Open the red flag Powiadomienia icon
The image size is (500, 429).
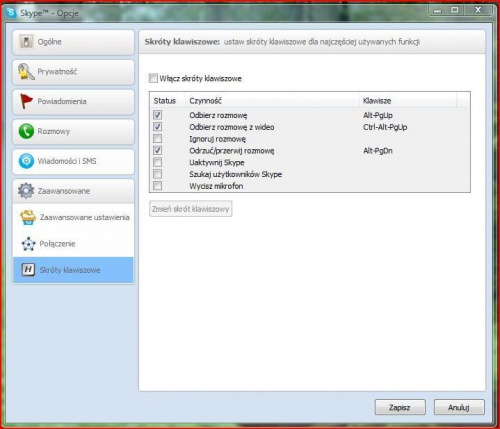click(x=26, y=101)
